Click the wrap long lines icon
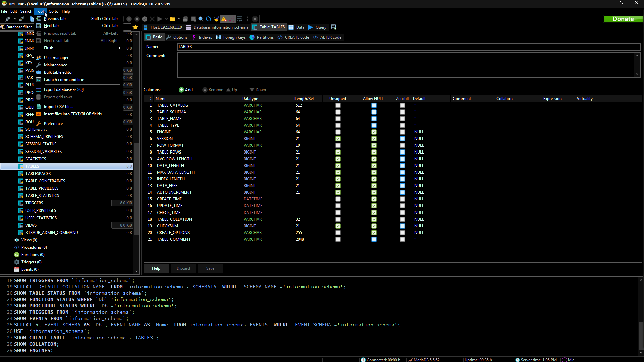The width and height of the screenshot is (644, 362). pyautogui.click(x=239, y=19)
